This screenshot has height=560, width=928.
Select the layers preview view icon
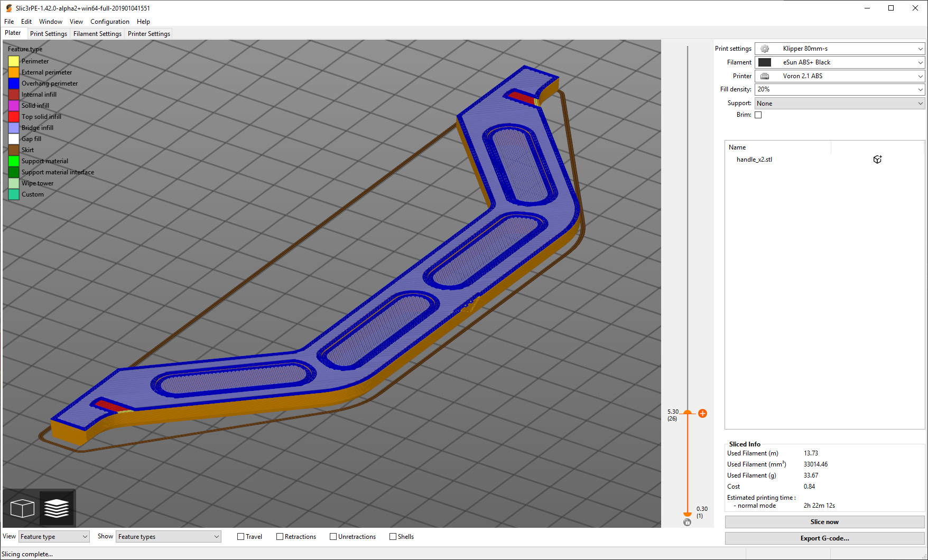(x=57, y=508)
